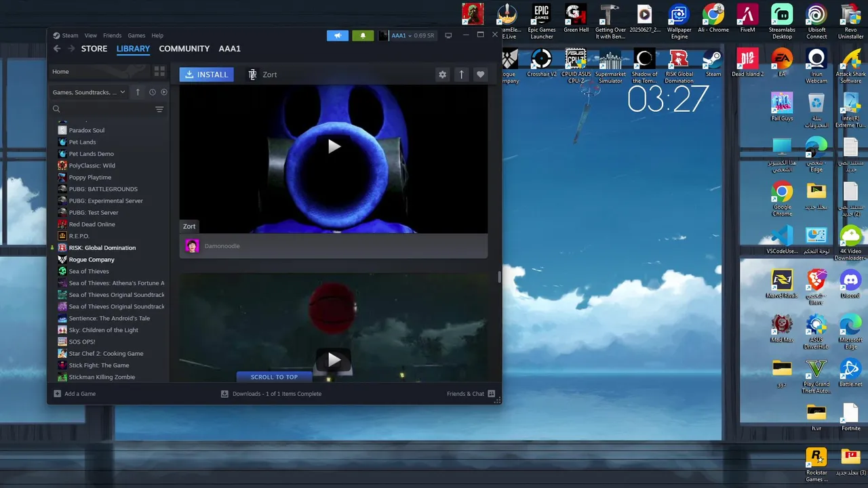
Task: Click the SCROLL TO TOP button
Action: point(274,377)
